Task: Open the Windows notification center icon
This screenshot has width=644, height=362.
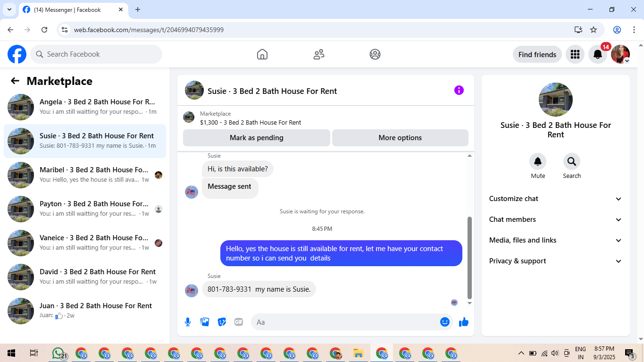Action: pyautogui.click(x=630, y=353)
